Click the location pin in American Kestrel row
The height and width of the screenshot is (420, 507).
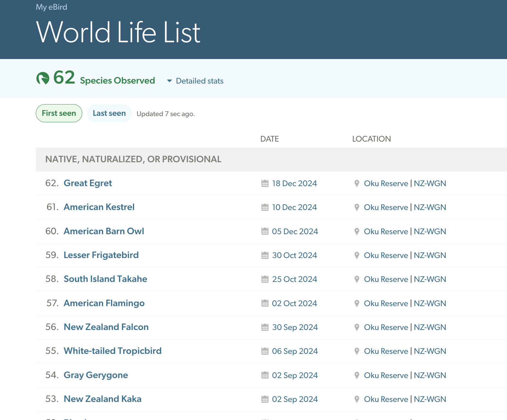(357, 207)
